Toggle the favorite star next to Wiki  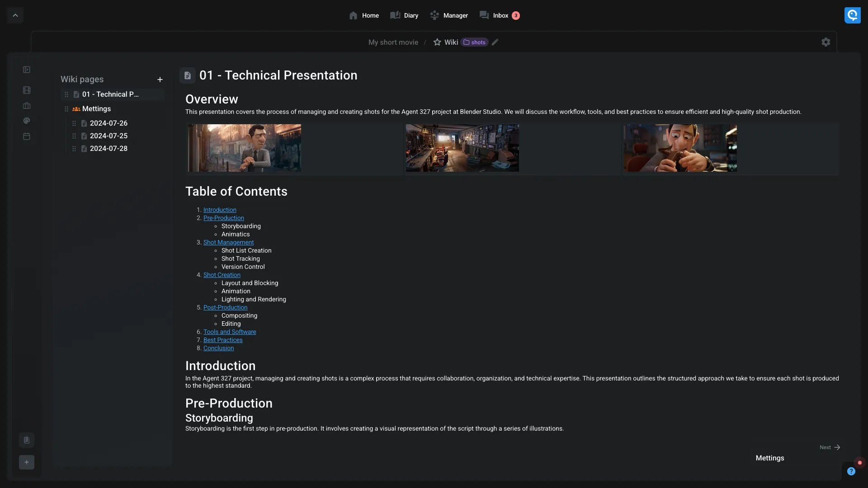437,42
